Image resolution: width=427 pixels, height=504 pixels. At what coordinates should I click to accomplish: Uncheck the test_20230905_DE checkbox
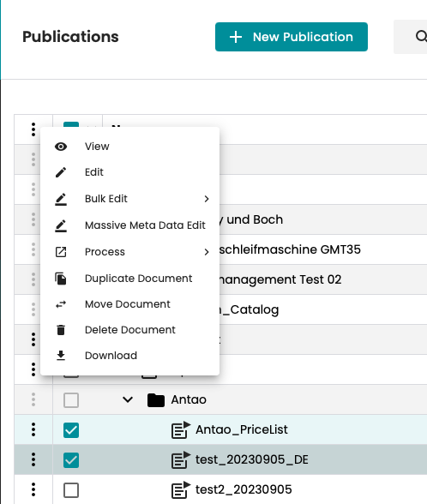71,460
